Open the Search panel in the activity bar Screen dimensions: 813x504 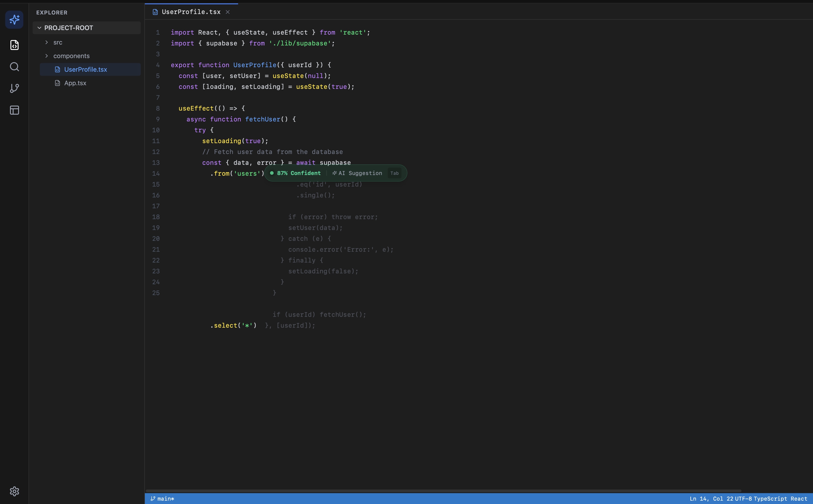click(14, 67)
